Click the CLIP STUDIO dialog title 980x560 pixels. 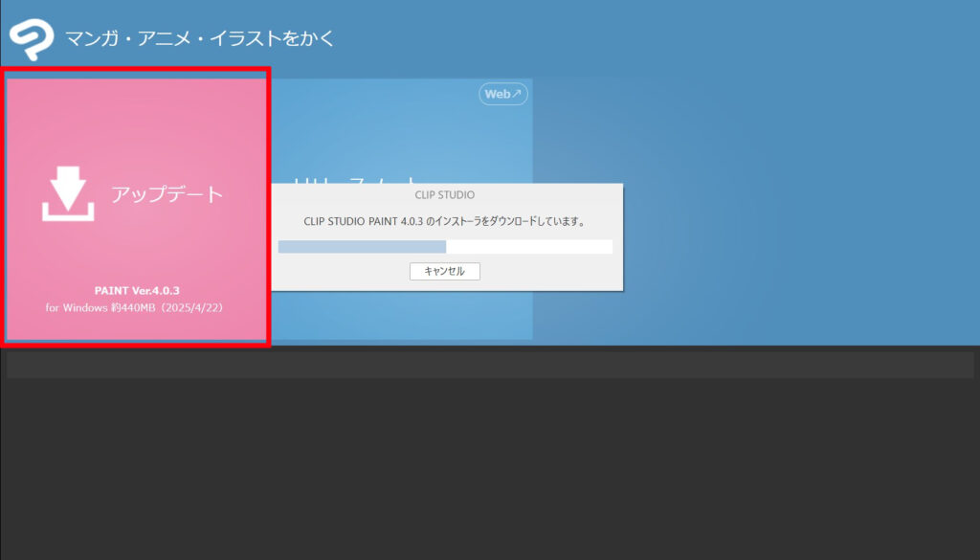pyautogui.click(x=445, y=195)
